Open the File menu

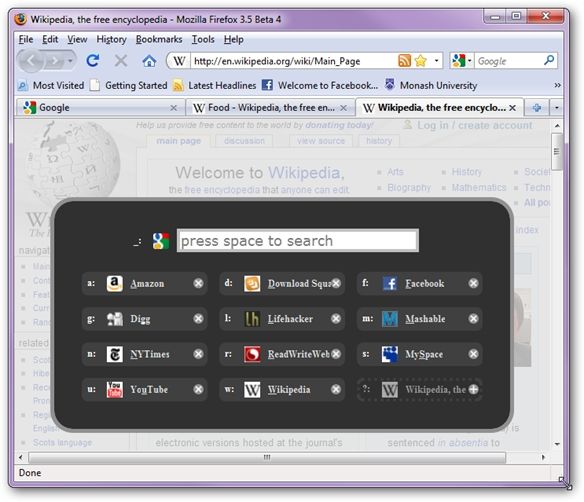click(x=26, y=39)
